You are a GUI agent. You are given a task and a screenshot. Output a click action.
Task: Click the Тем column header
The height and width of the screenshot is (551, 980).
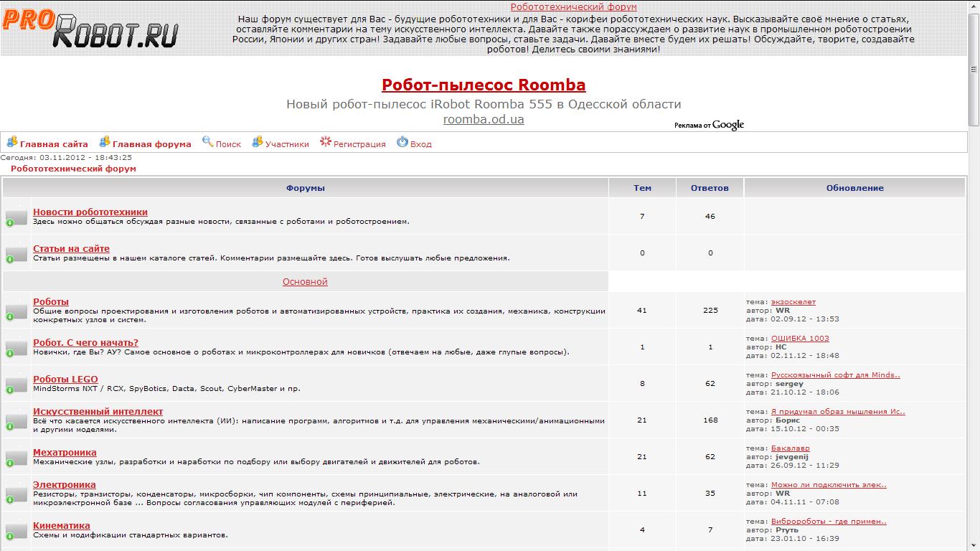click(x=643, y=188)
